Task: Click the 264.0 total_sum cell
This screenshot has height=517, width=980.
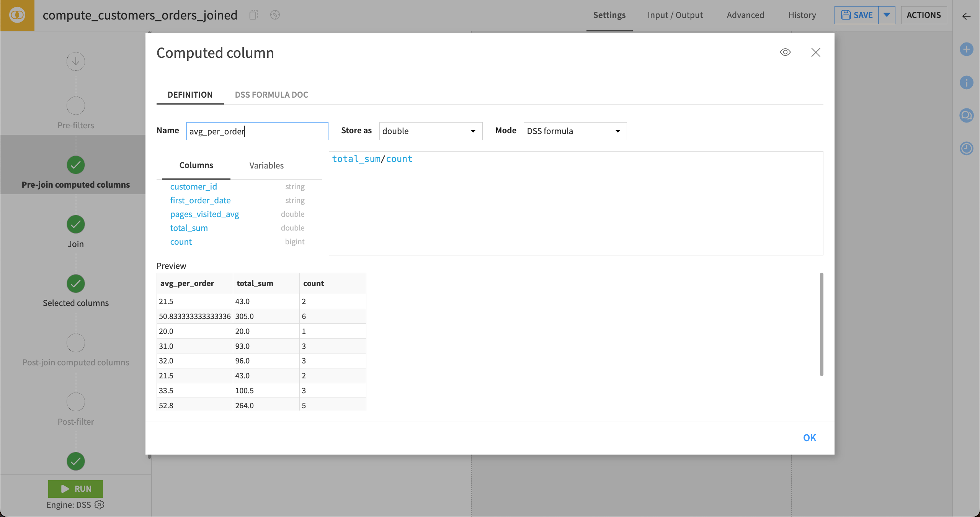Action: [266, 405]
